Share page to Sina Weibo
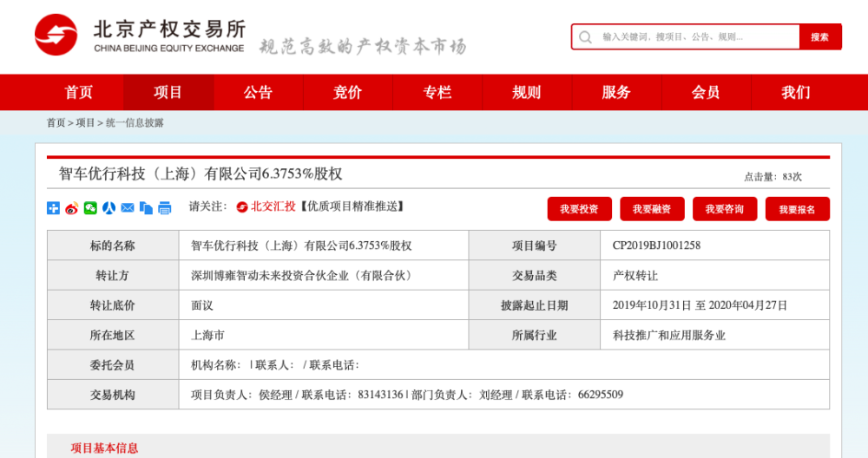 (x=71, y=208)
